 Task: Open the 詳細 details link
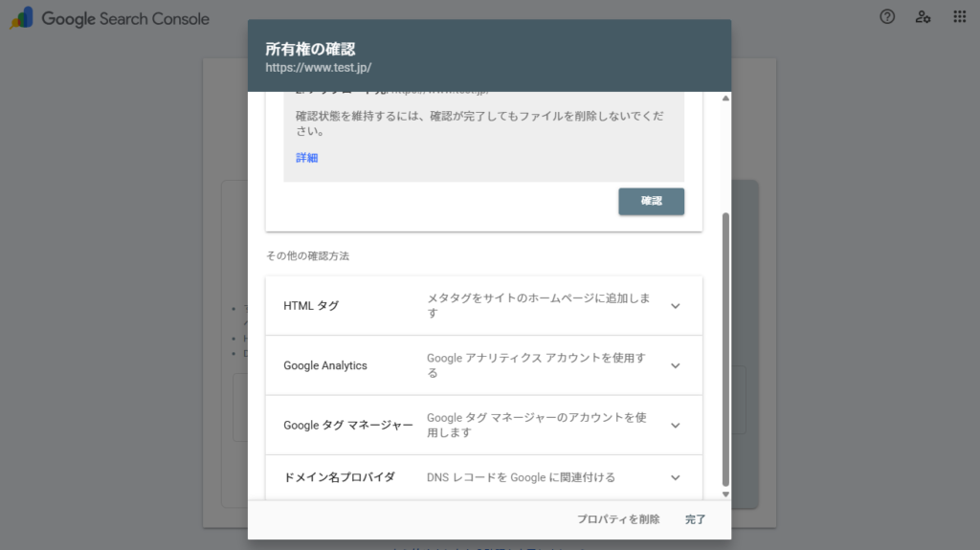click(307, 158)
